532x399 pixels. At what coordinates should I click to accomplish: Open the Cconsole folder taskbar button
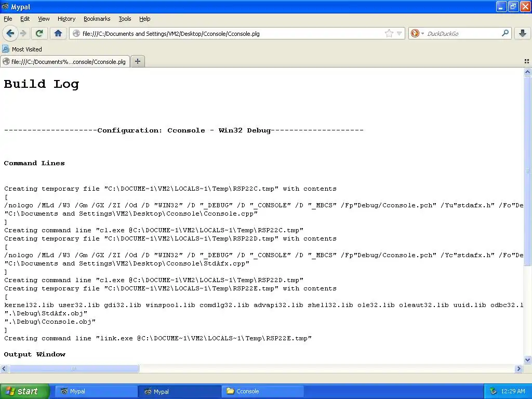(263, 391)
